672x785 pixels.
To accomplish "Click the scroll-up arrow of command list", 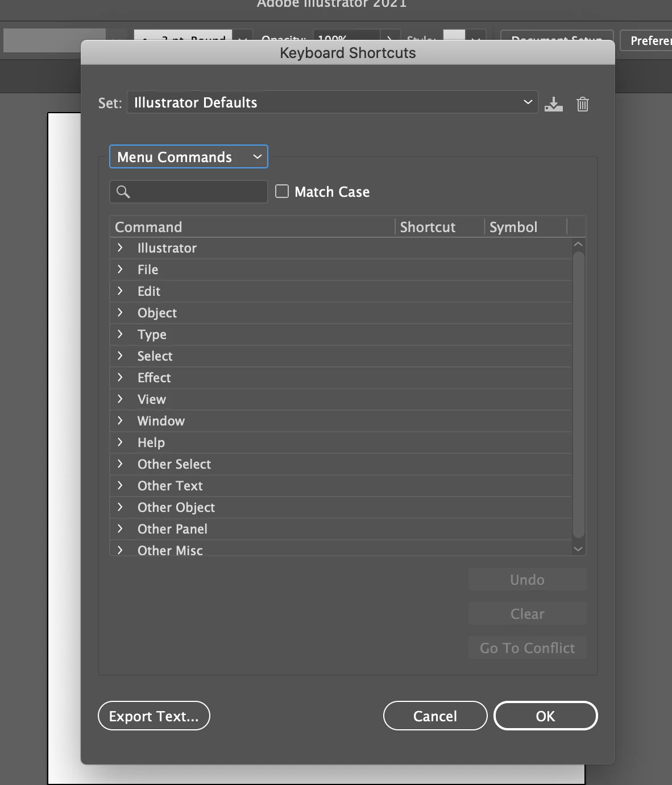I will pos(578,244).
